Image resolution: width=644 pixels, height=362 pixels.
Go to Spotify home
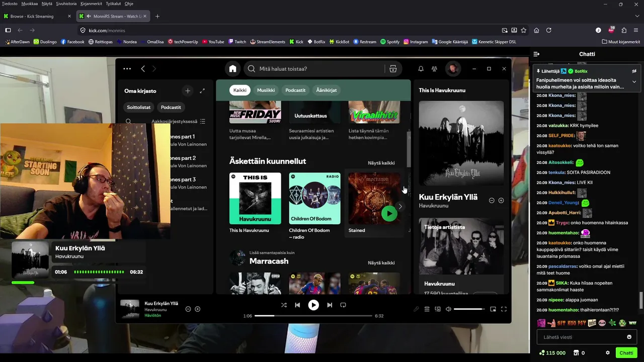(x=232, y=69)
